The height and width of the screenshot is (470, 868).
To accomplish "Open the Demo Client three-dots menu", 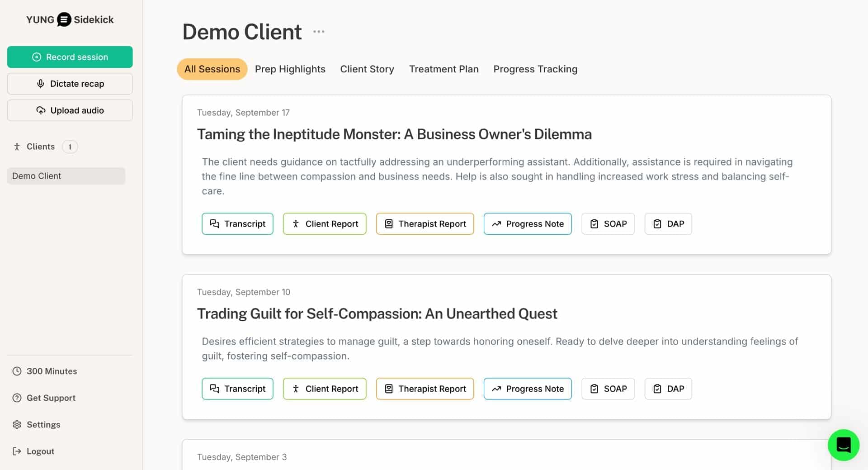I will (x=319, y=32).
